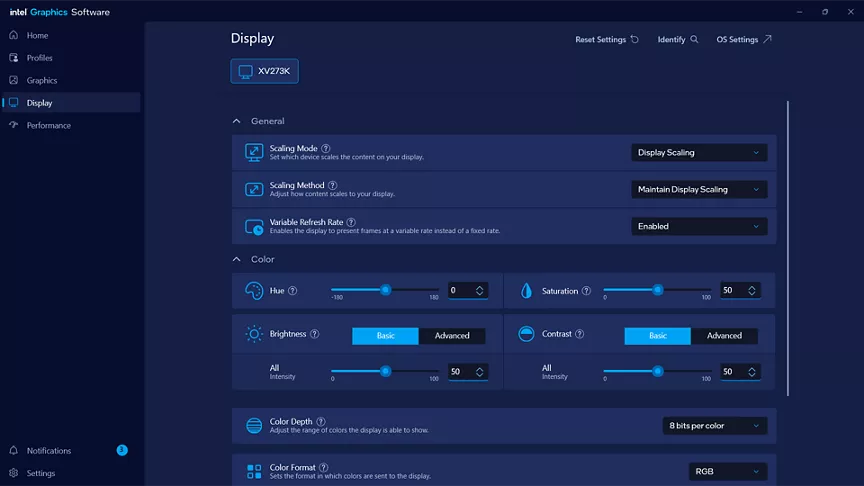
Task: Click the Hue slider handle
Action: [x=385, y=290]
